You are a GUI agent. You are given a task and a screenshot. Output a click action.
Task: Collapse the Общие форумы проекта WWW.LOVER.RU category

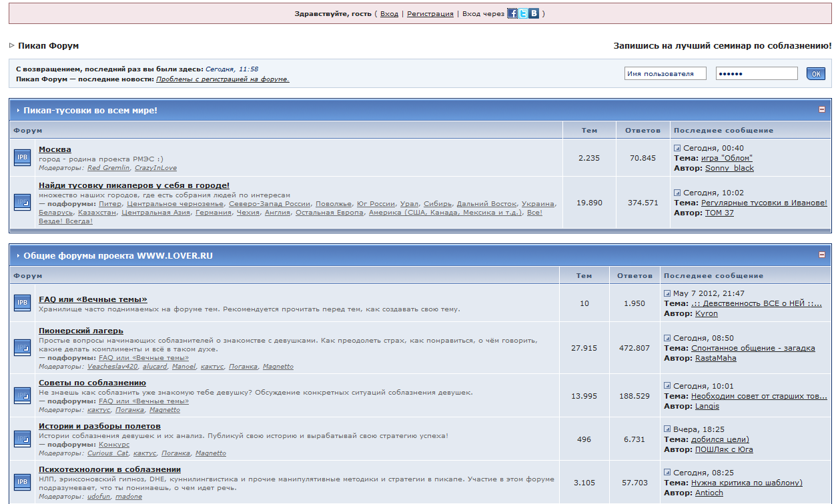(822, 255)
